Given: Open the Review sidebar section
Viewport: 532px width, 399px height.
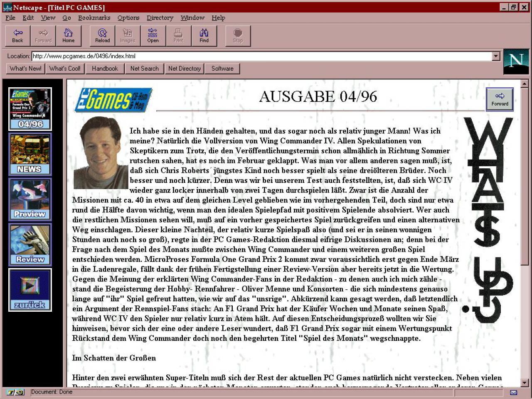Looking at the screenshot, I should (x=30, y=244).
